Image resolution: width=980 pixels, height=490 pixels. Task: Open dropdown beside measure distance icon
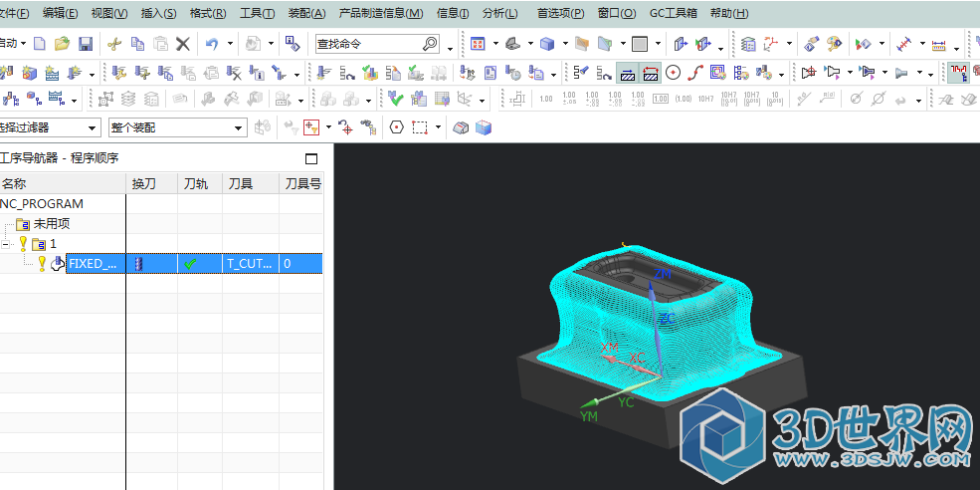921,44
